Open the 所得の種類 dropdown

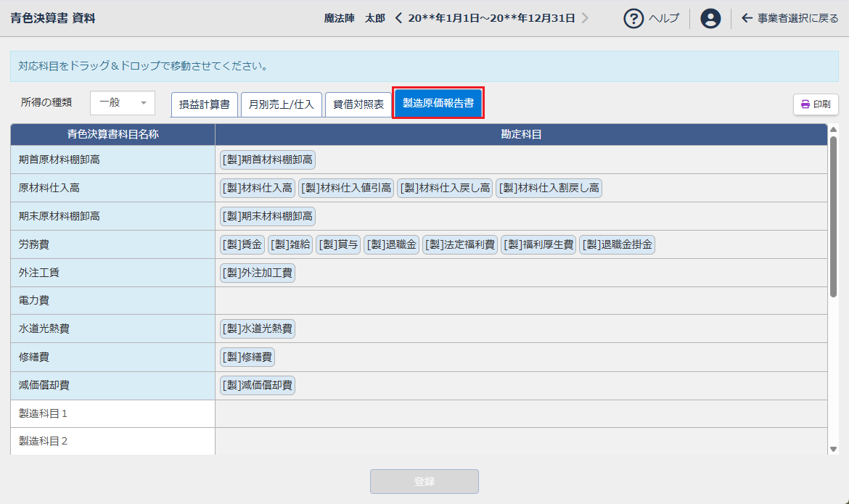coord(123,103)
